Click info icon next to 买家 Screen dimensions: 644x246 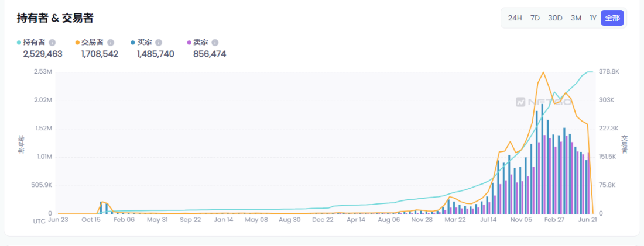tap(159, 43)
